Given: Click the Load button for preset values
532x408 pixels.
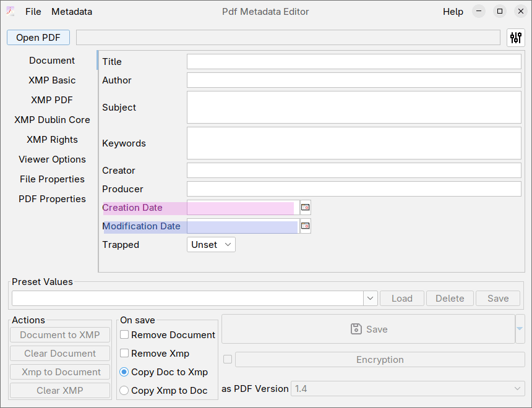Looking at the screenshot, I should pos(401,298).
